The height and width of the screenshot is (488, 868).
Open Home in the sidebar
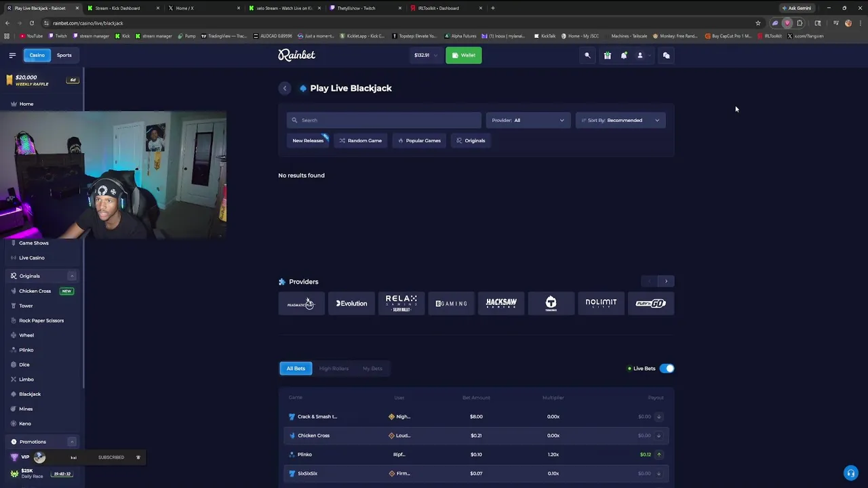[26, 104]
